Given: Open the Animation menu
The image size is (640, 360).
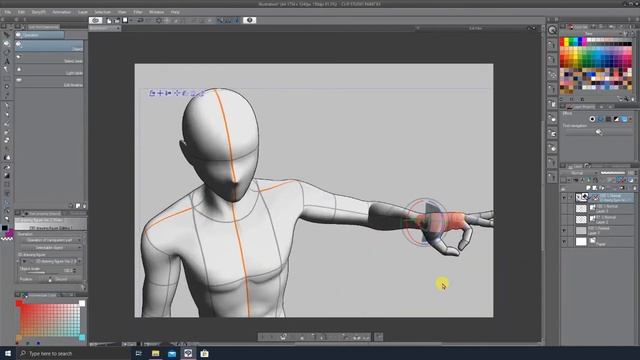Looking at the screenshot, I should (62, 12).
